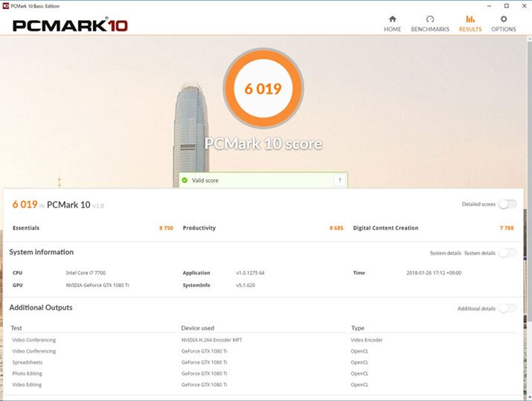Click the Digital Content Creation label
The width and height of the screenshot is (532, 401).
tap(385, 228)
